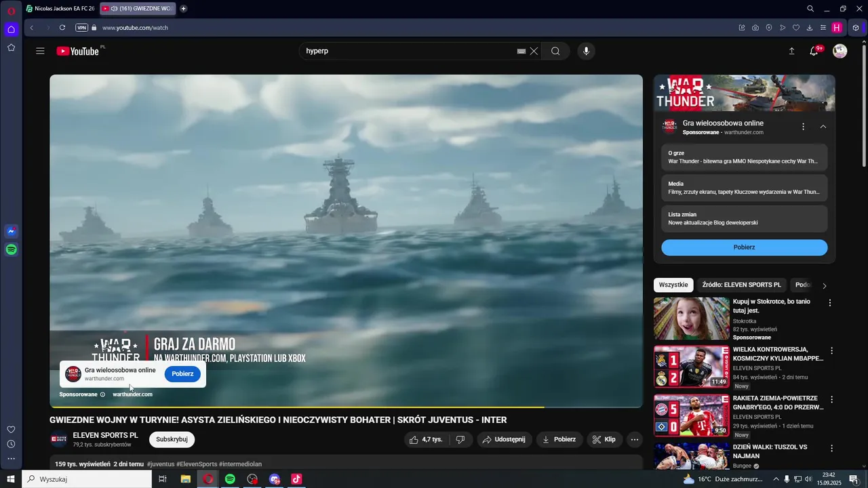Image resolution: width=868 pixels, height=488 pixels.
Task: Open War Thunder ad three-dot options
Action: 803,127
